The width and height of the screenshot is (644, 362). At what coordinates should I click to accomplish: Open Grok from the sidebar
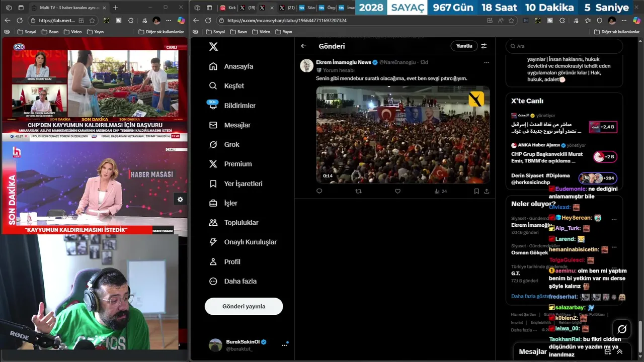pyautogui.click(x=224, y=144)
